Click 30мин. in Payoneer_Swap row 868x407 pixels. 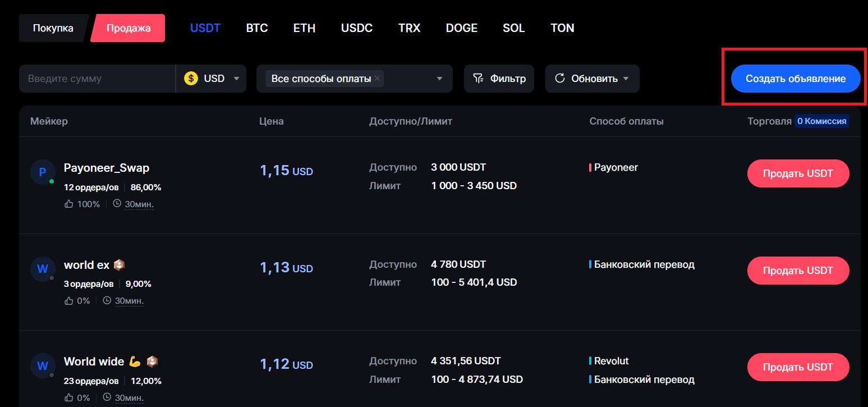click(x=139, y=204)
